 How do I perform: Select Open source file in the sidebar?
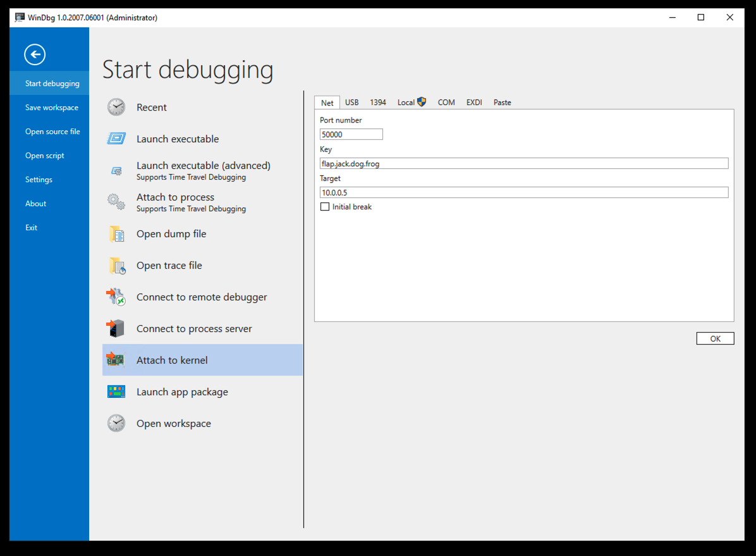[x=49, y=132]
